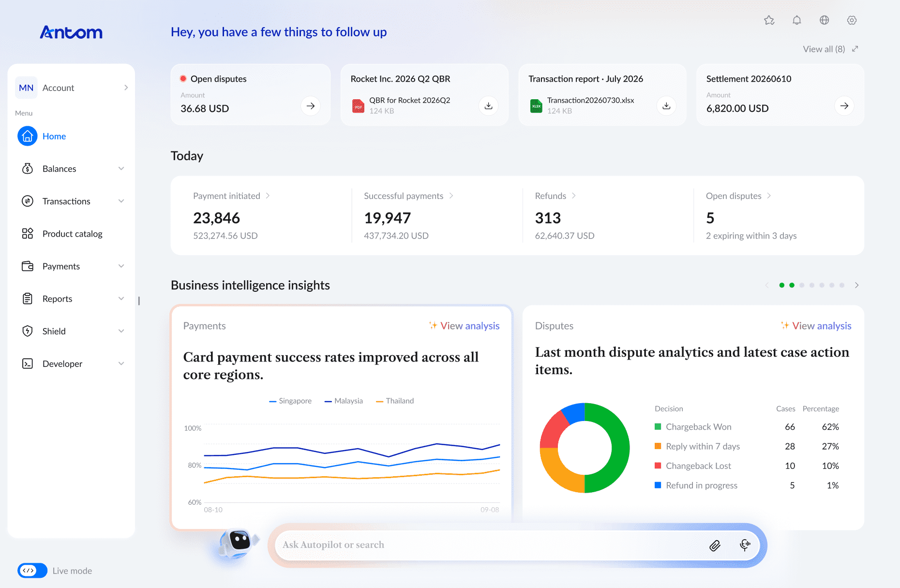This screenshot has height=588, width=900.
Task: Expand the Shield menu chevron
Action: [x=121, y=331]
